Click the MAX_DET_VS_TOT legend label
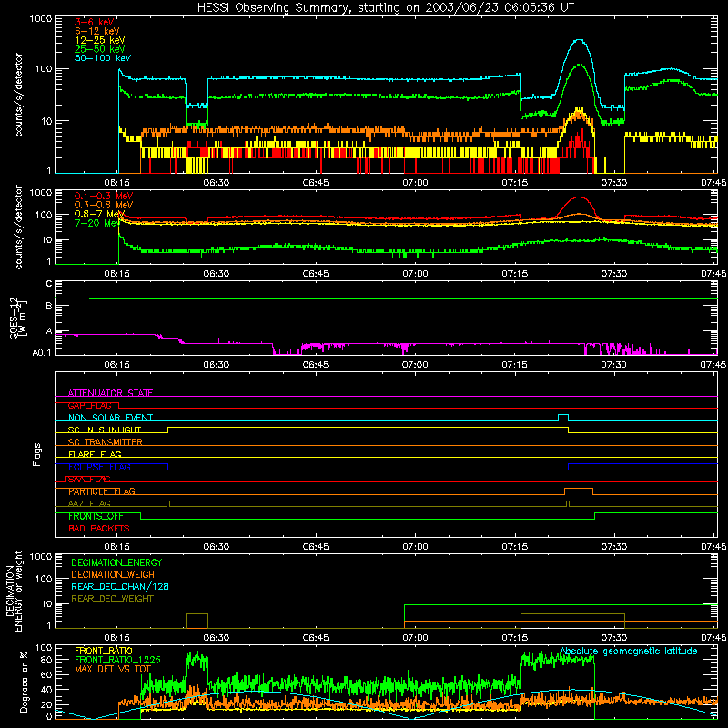 pyautogui.click(x=113, y=669)
